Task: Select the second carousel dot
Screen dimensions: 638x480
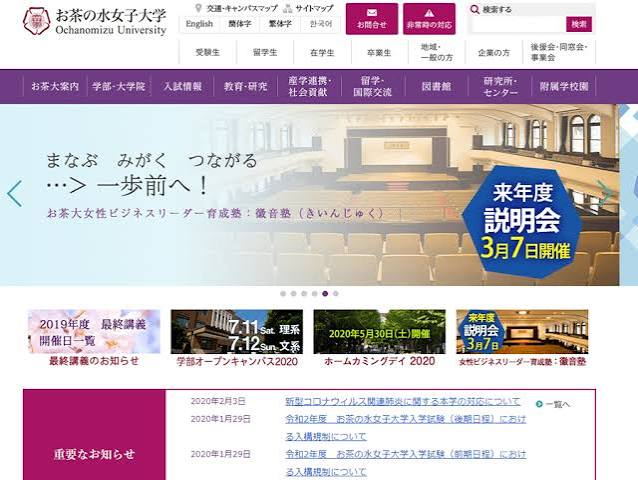Action: 294,294
